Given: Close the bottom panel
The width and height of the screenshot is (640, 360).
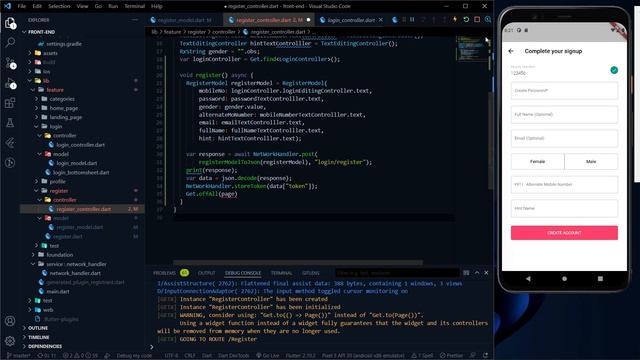Looking at the screenshot, I should tap(486, 273).
